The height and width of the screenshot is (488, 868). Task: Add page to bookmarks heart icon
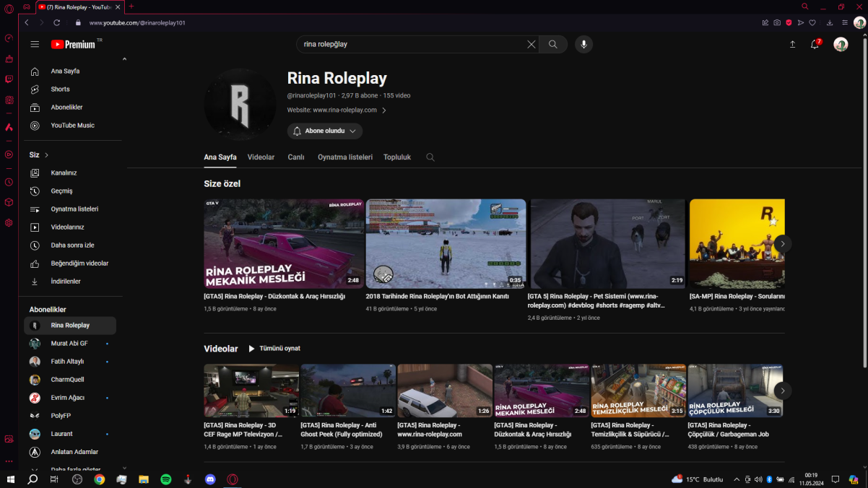click(812, 22)
